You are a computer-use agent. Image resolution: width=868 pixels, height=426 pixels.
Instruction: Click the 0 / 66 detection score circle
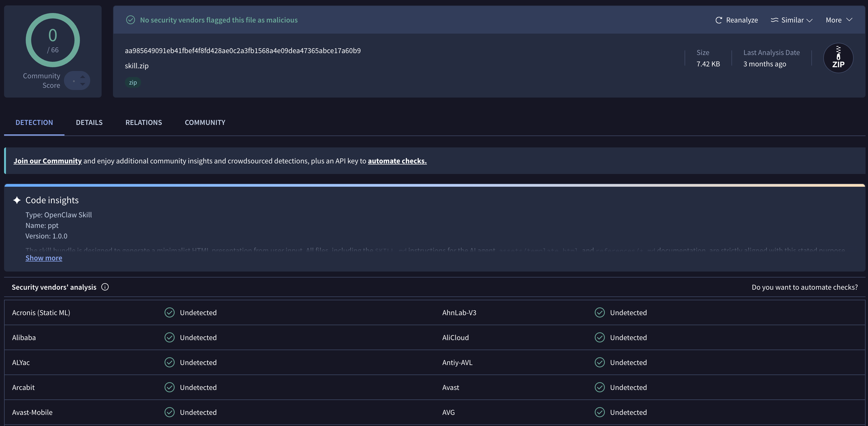tap(53, 40)
